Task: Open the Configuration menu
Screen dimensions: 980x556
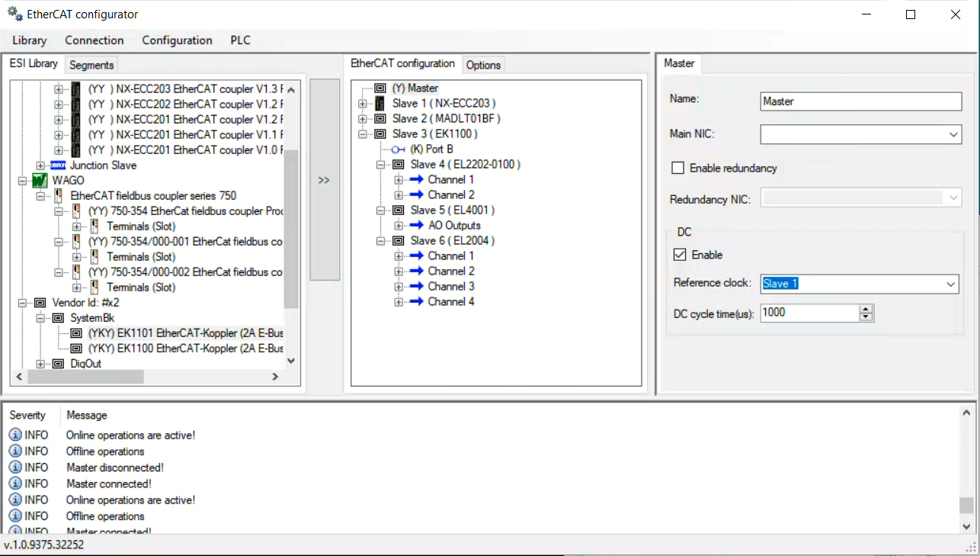Action: click(177, 40)
